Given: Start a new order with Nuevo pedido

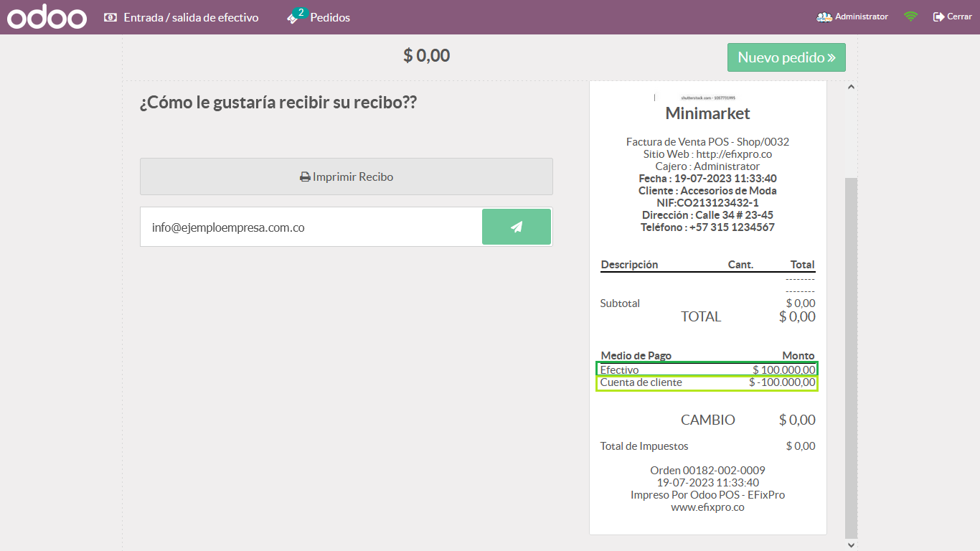Looking at the screenshot, I should [x=786, y=57].
